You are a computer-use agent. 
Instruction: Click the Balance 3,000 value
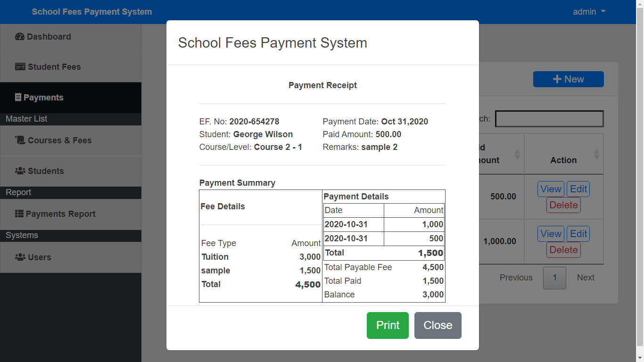click(433, 295)
